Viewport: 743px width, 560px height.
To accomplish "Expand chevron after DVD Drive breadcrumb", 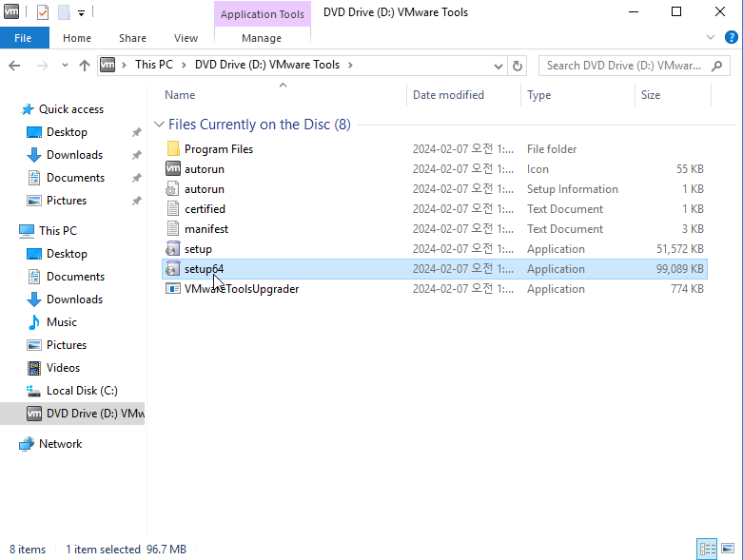I will click(351, 65).
